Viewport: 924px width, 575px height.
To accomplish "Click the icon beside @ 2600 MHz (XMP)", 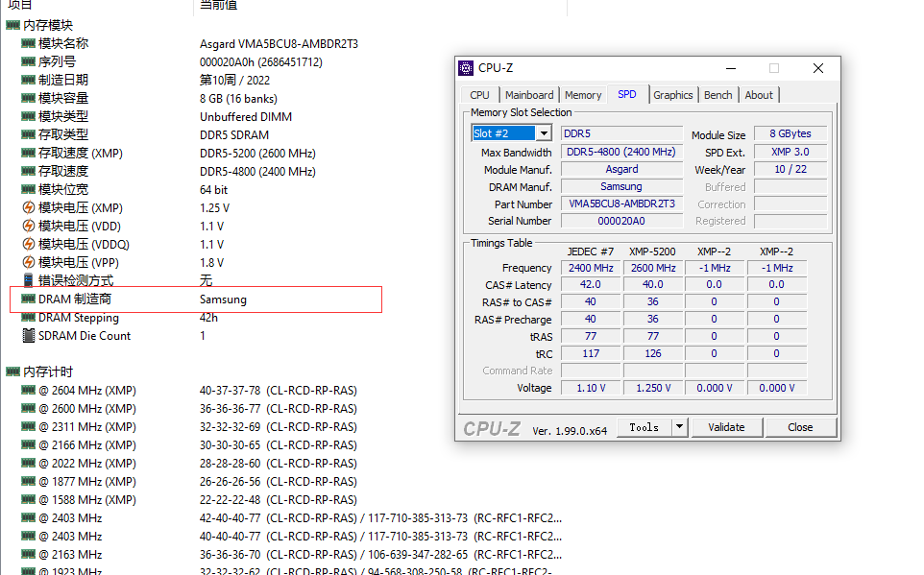I will tap(28, 408).
